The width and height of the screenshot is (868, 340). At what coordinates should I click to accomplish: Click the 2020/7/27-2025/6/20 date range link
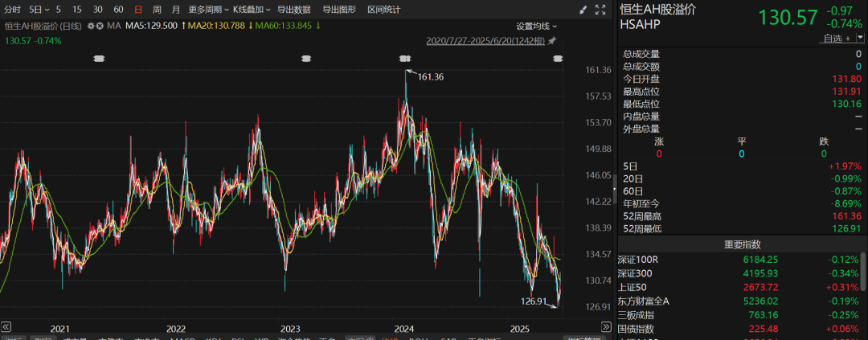coord(485,40)
